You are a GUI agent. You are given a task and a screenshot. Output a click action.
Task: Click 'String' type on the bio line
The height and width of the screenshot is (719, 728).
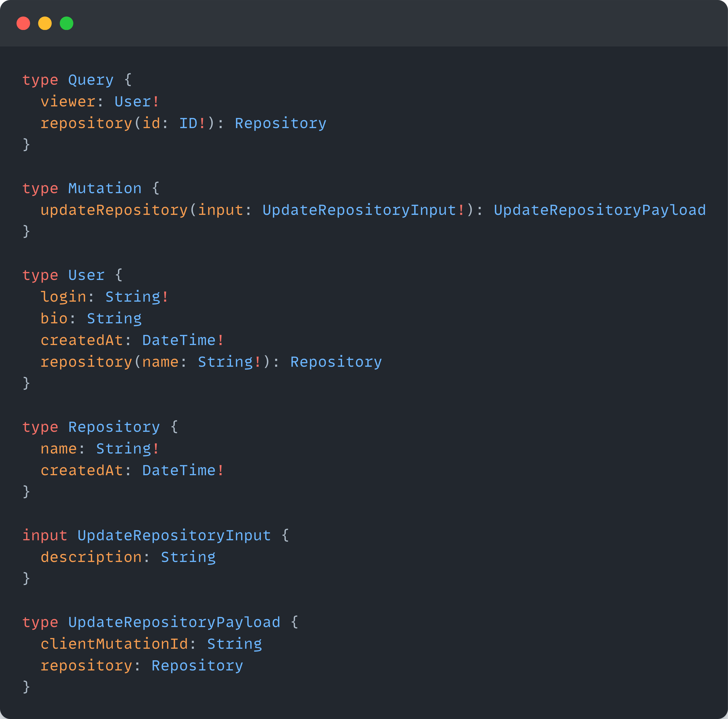tap(114, 319)
